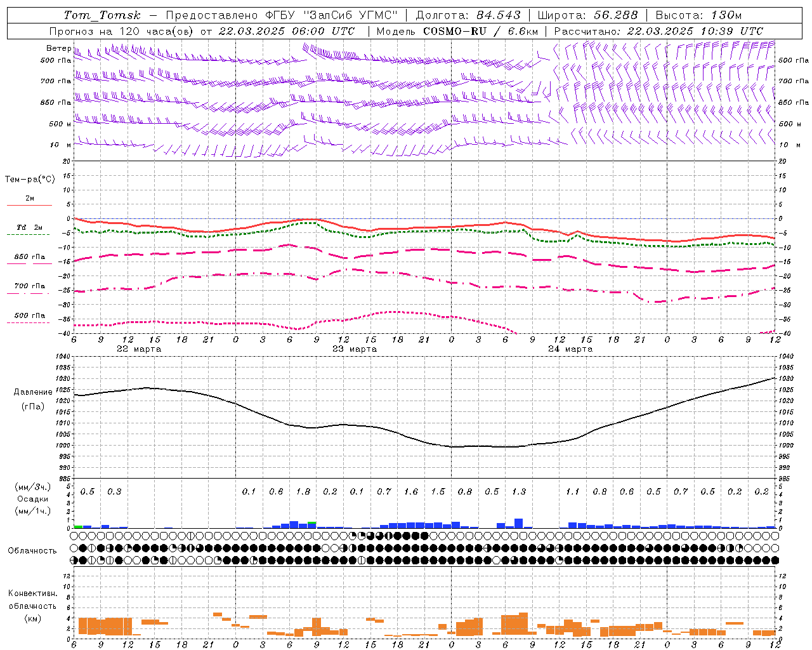Click the Давление pressure panel label
This screenshot has height=650, width=812.
point(33,392)
